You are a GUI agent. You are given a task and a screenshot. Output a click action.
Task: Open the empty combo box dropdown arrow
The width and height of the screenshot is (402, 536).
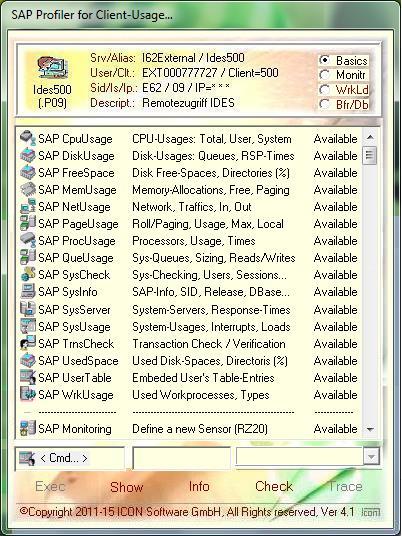pos(371,456)
